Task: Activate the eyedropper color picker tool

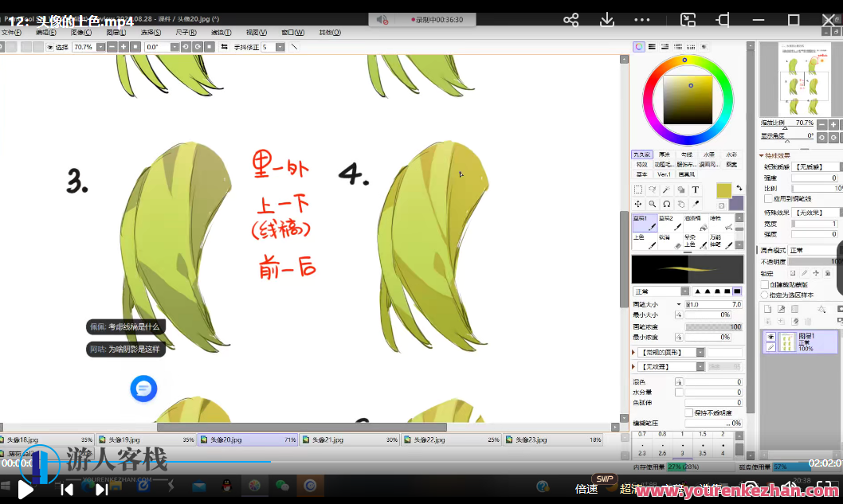Action: click(696, 204)
